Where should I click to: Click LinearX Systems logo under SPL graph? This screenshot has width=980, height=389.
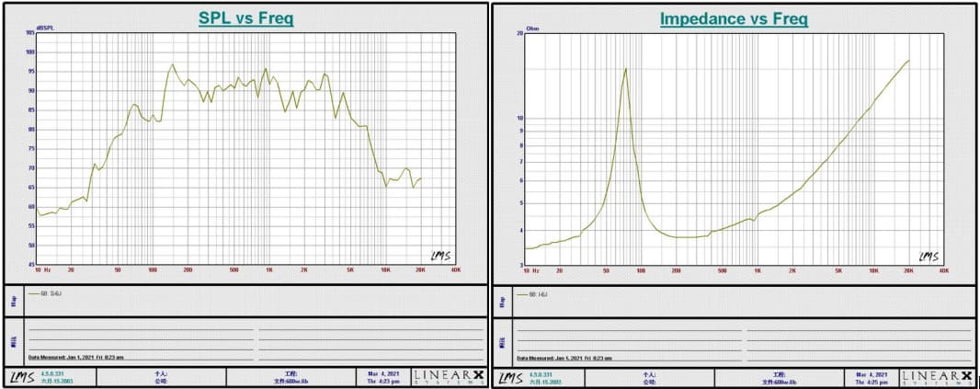coord(448,377)
